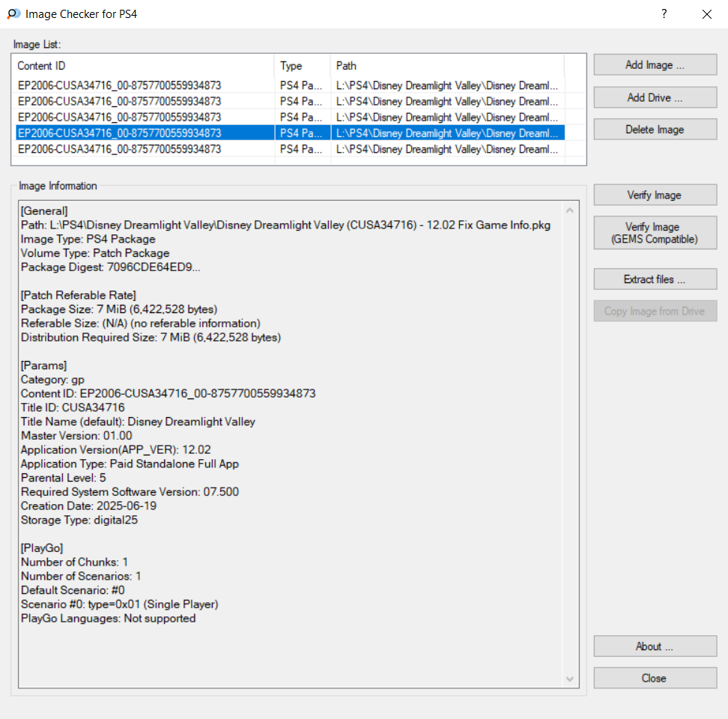Sort list by Path column header
Screen dimensions: 728x719
tap(448, 66)
